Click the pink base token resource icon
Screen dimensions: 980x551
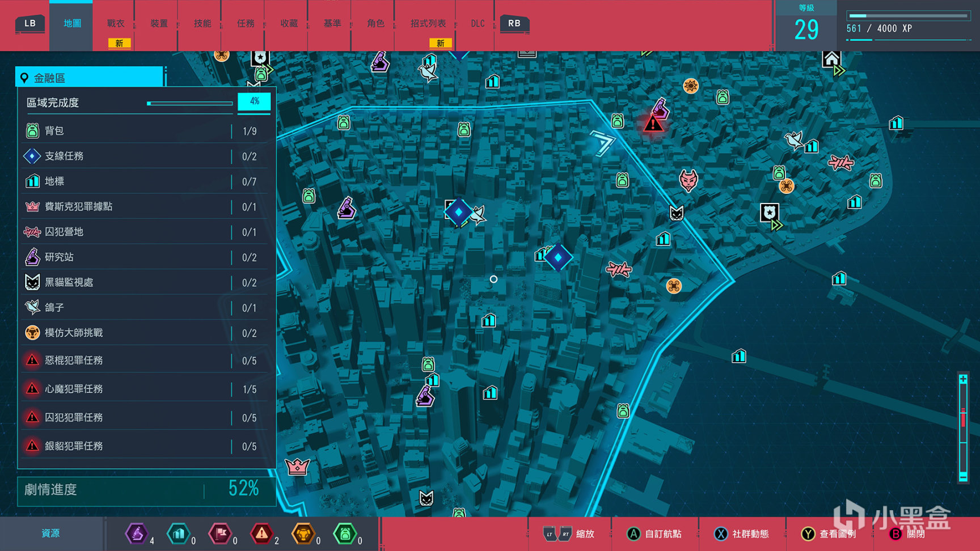pyautogui.click(x=220, y=533)
